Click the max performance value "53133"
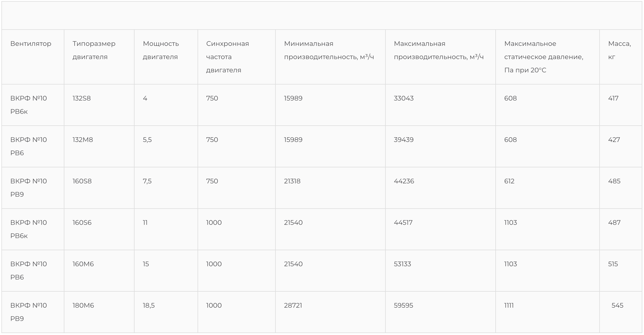 click(402, 264)
